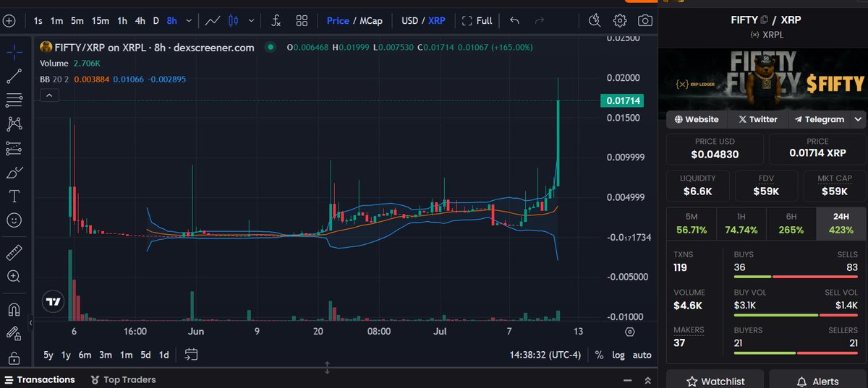
Task: Open the chart layout grid icon
Action: (302, 21)
